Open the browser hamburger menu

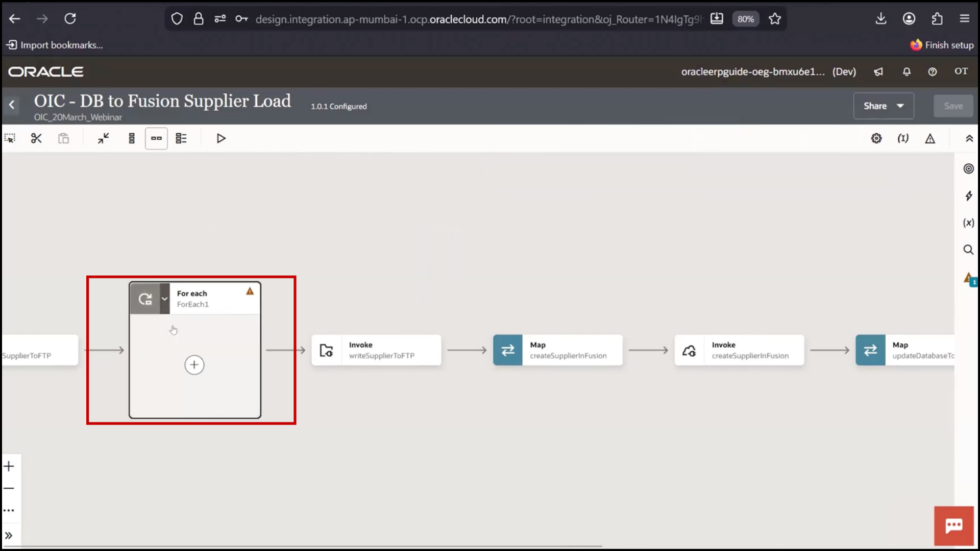[965, 19]
